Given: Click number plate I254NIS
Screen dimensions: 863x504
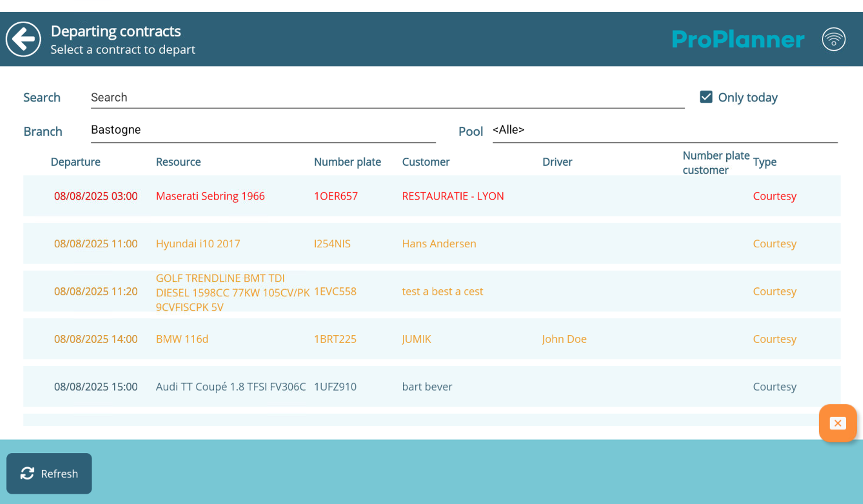Looking at the screenshot, I should (332, 243).
